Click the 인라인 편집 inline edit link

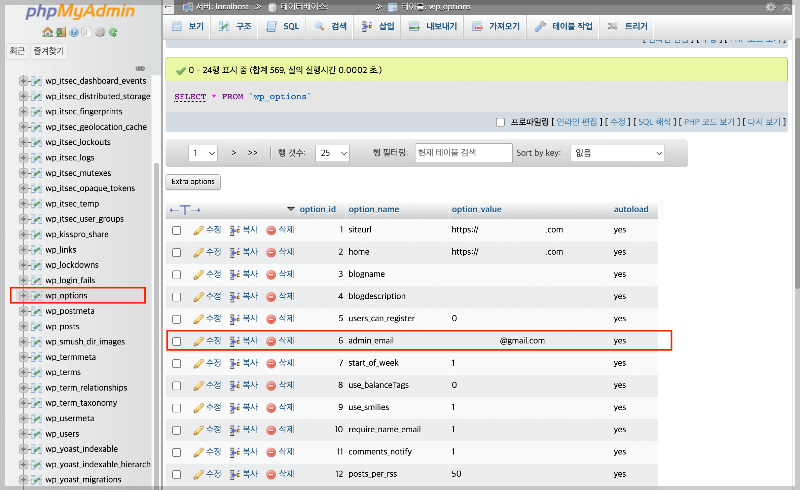coord(577,122)
